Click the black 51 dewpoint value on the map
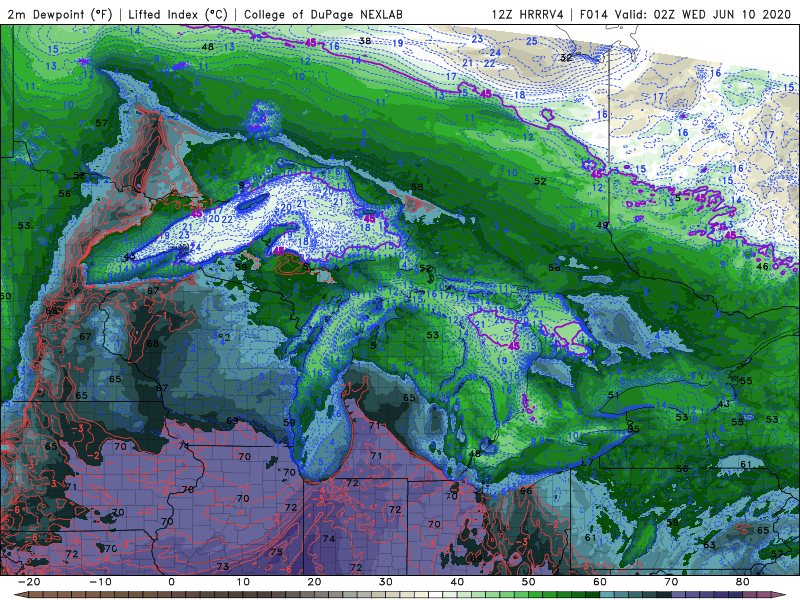The image size is (800, 600). (x=614, y=395)
